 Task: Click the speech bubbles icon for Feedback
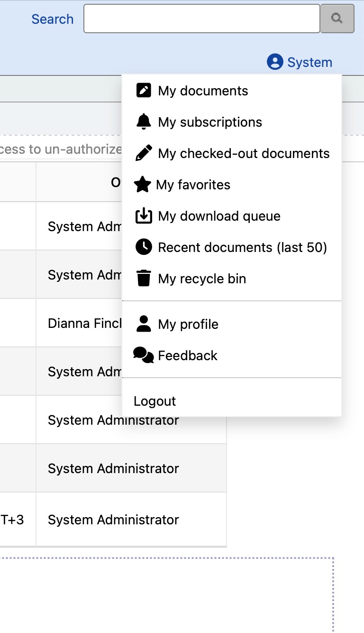[x=143, y=355]
